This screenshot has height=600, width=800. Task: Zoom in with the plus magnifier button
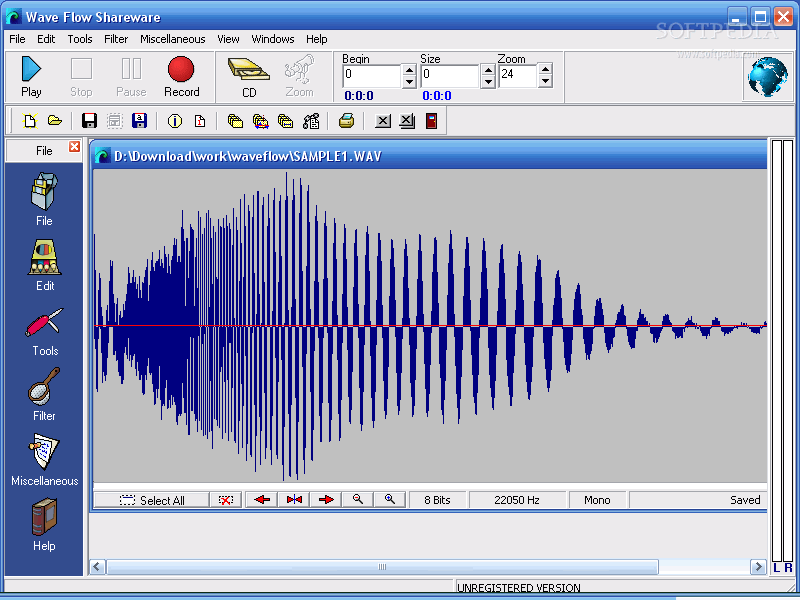[390, 500]
